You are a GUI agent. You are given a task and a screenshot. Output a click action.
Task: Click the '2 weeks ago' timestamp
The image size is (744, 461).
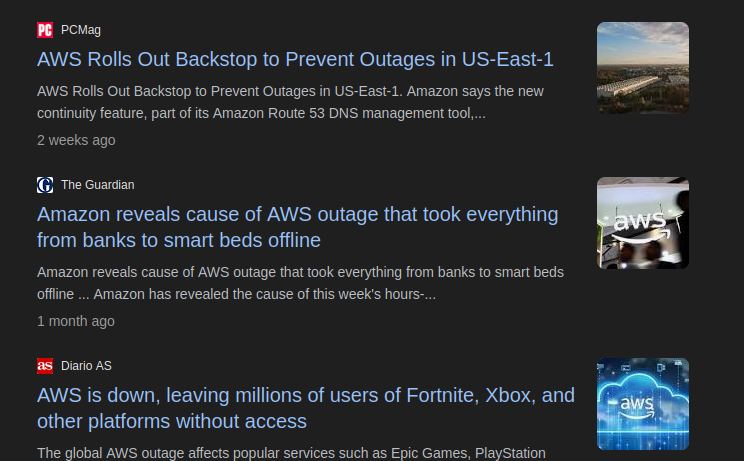coord(76,140)
